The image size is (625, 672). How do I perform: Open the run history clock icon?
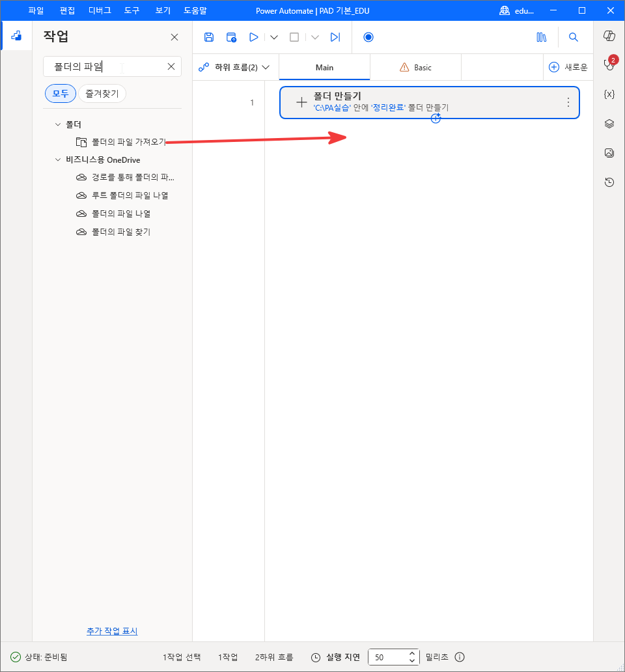pyautogui.click(x=609, y=182)
